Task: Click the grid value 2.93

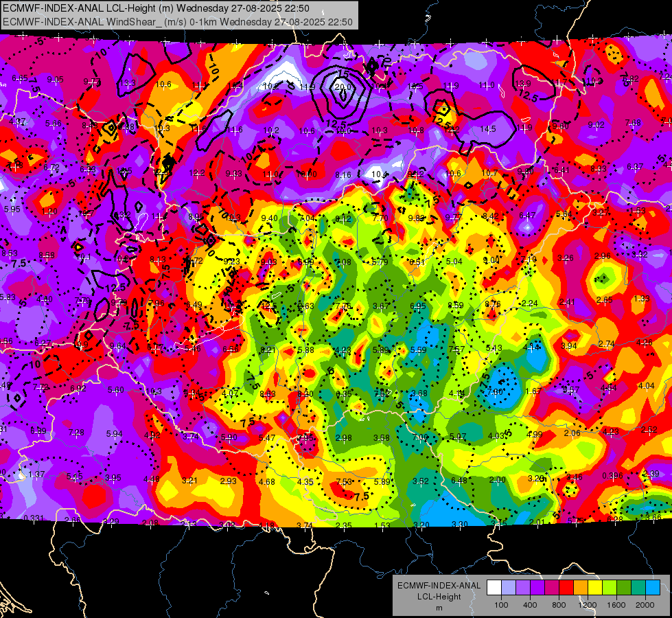Action: tap(228, 481)
